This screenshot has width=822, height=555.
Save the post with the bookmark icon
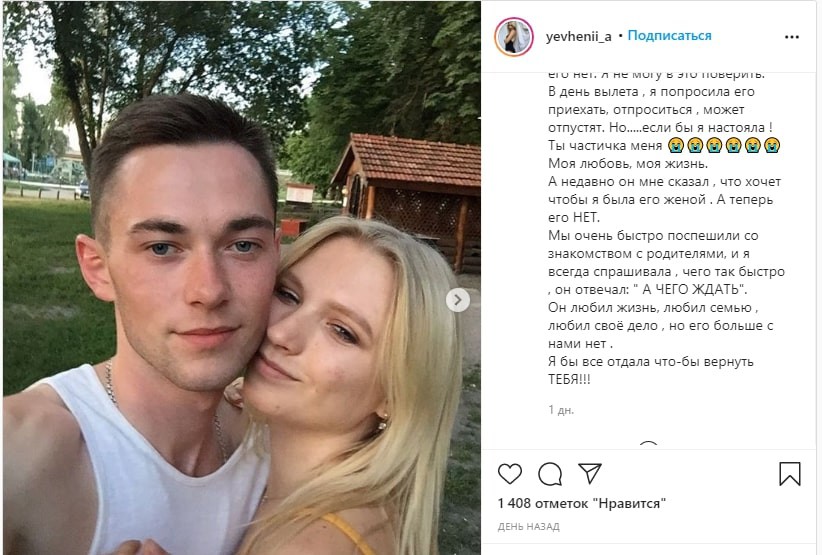pos(789,474)
